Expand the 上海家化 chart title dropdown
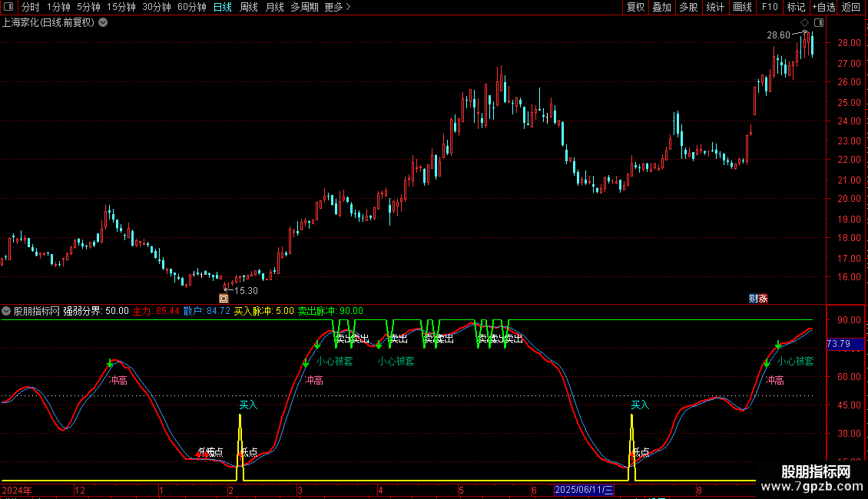 point(103,23)
